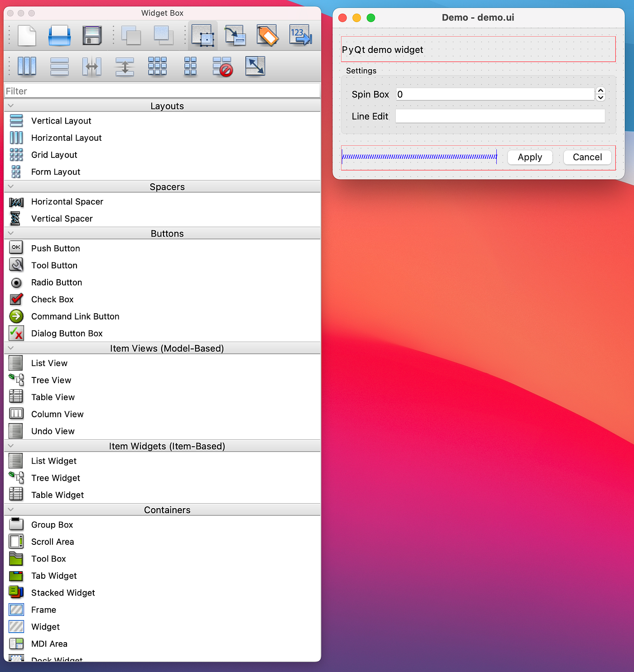Save the current form
Image resolution: width=634 pixels, height=672 pixels.
point(92,35)
